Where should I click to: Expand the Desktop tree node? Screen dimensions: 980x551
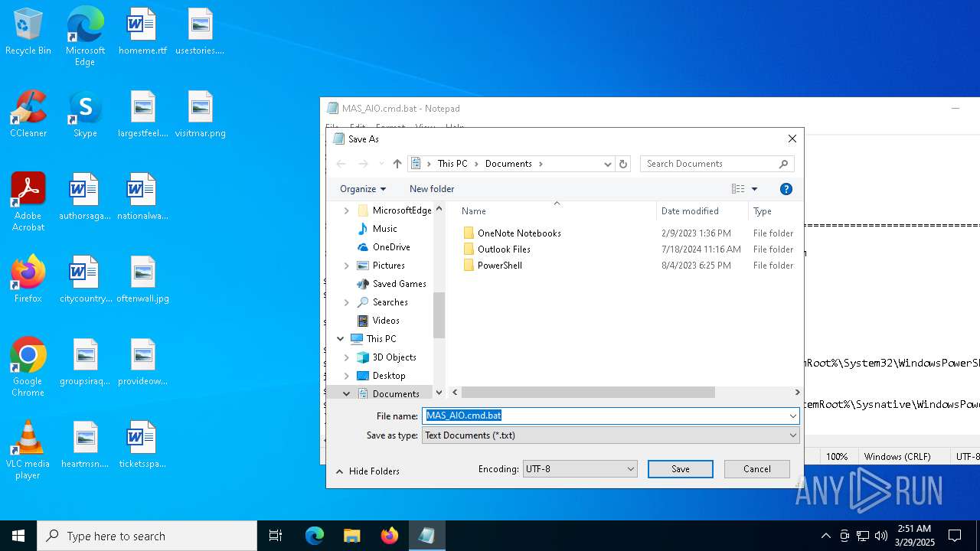(346, 376)
